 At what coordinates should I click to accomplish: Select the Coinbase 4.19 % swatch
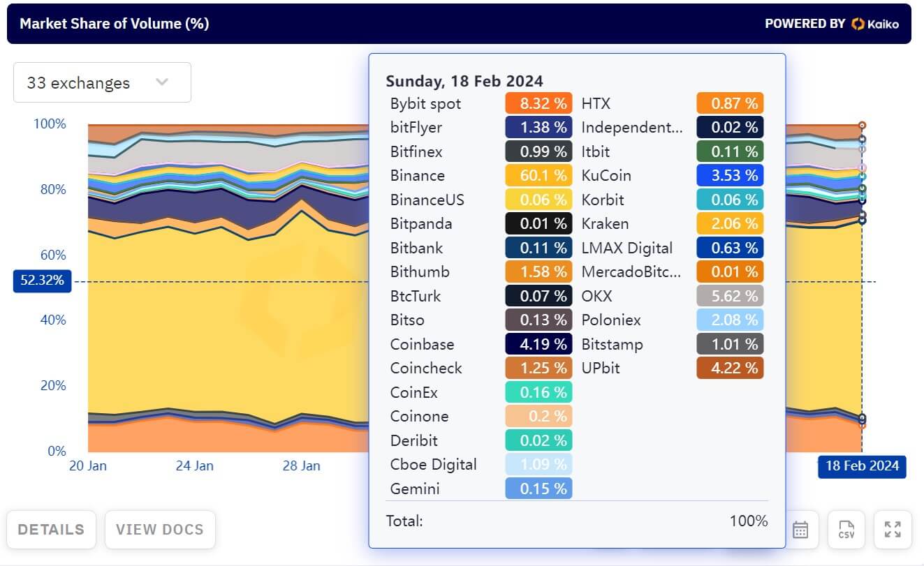[x=538, y=345]
